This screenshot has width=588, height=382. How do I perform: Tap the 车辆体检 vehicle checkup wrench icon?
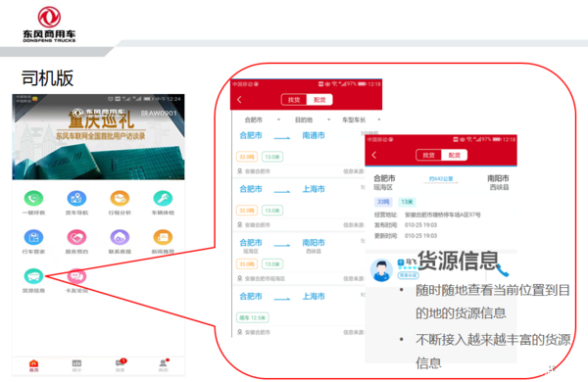pos(163,198)
